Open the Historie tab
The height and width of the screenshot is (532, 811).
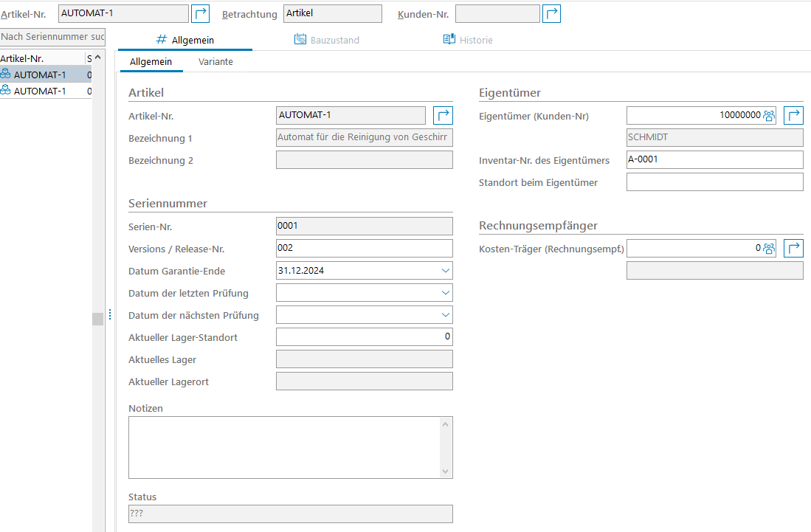click(x=468, y=40)
